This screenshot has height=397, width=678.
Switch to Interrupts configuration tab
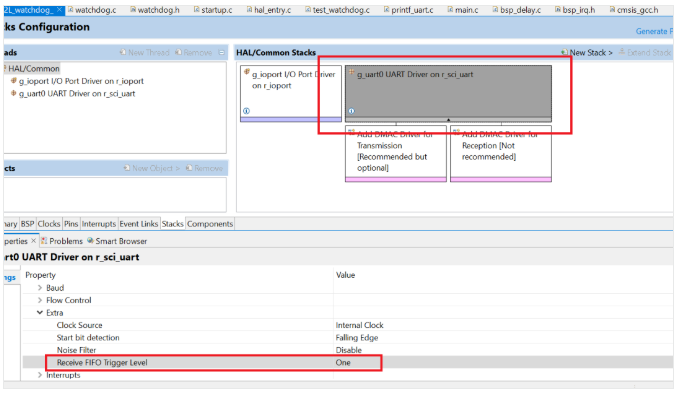[99, 224]
